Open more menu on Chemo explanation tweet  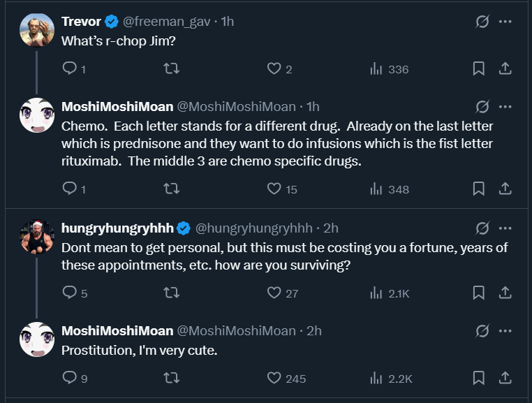[x=505, y=107]
